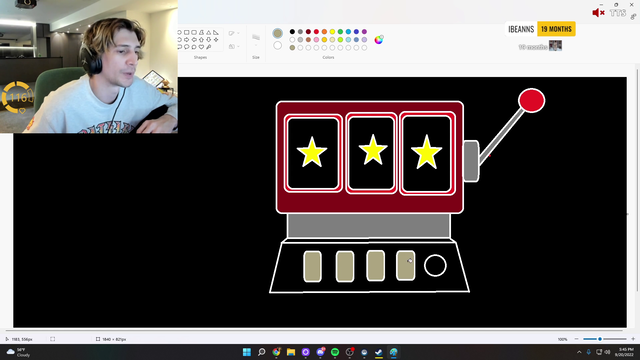
Task: Click the vertical canvas scrollbar
Action: [637, 180]
